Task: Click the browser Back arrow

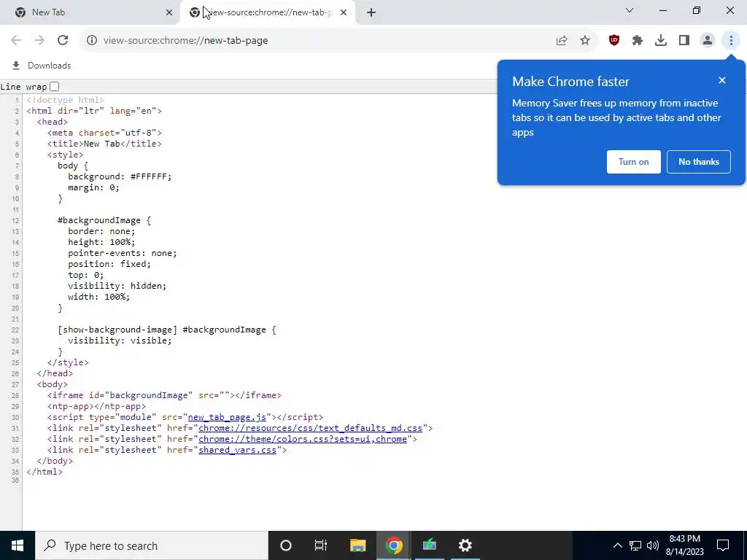Action: (16, 41)
